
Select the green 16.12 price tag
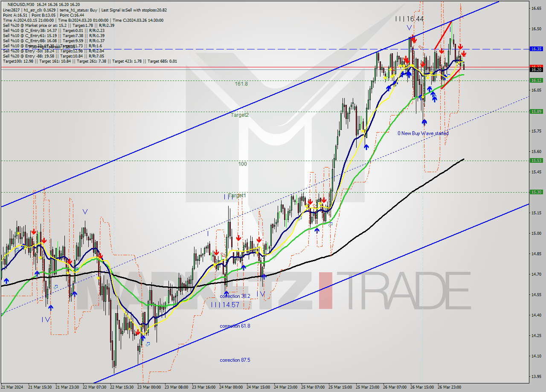[x=536, y=80]
